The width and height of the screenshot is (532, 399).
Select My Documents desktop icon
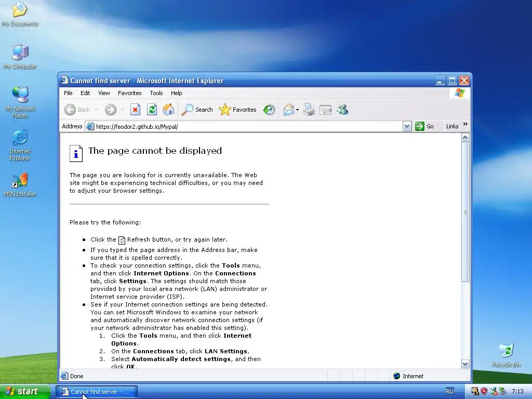click(x=20, y=14)
